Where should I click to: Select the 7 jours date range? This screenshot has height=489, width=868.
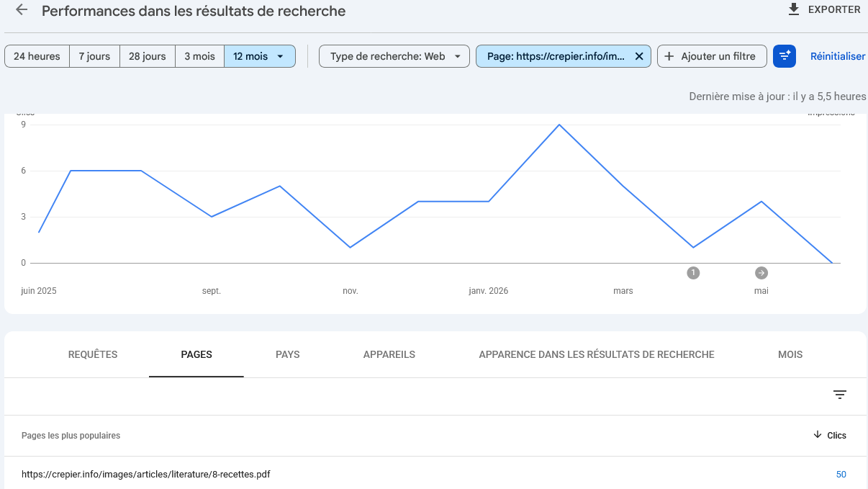[94, 56]
